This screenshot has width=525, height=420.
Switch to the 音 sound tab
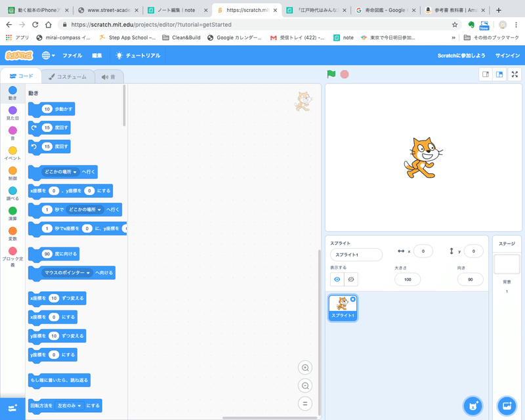point(108,77)
